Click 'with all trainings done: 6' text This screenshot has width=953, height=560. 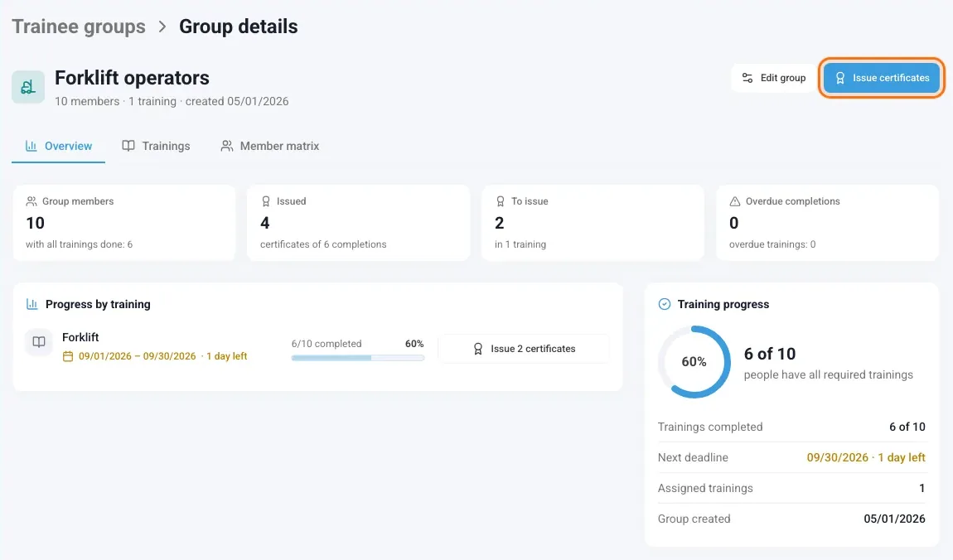pyautogui.click(x=79, y=244)
